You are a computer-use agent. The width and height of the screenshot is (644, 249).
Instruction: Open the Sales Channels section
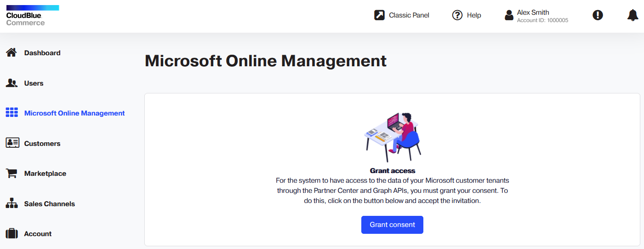tap(50, 204)
